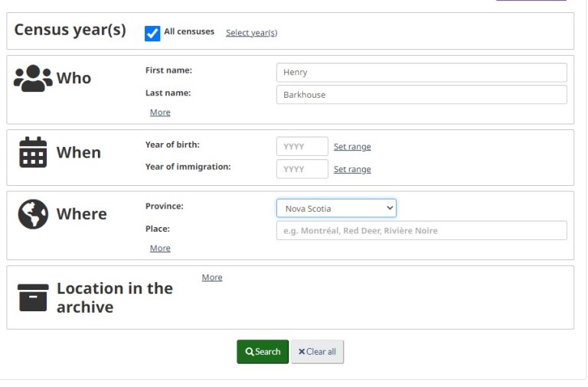
Task: Click the Last name: label
Action: pyautogui.click(x=168, y=93)
